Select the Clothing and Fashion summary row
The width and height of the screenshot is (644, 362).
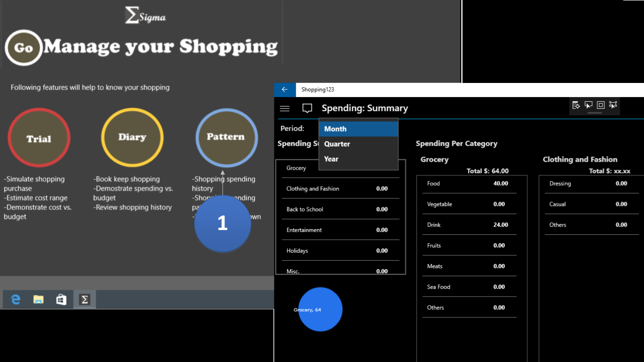(x=340, y=189)
